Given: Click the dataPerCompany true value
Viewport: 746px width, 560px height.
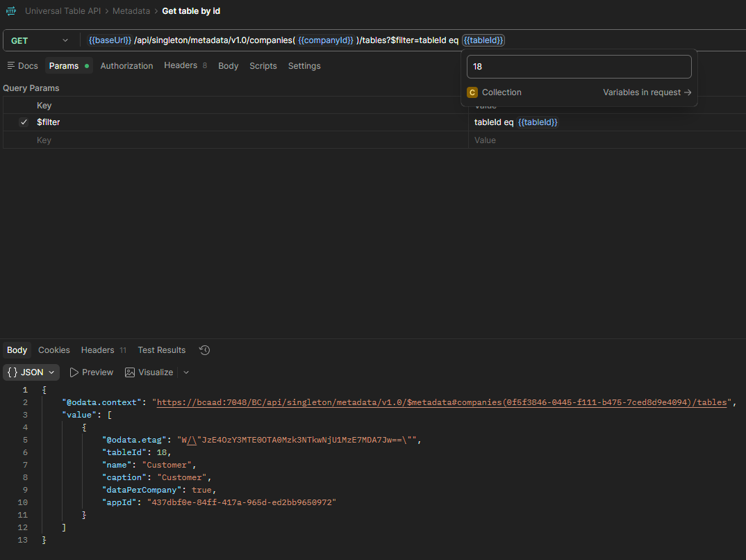Looking at the screenshot, I should [x=201, y=490].
